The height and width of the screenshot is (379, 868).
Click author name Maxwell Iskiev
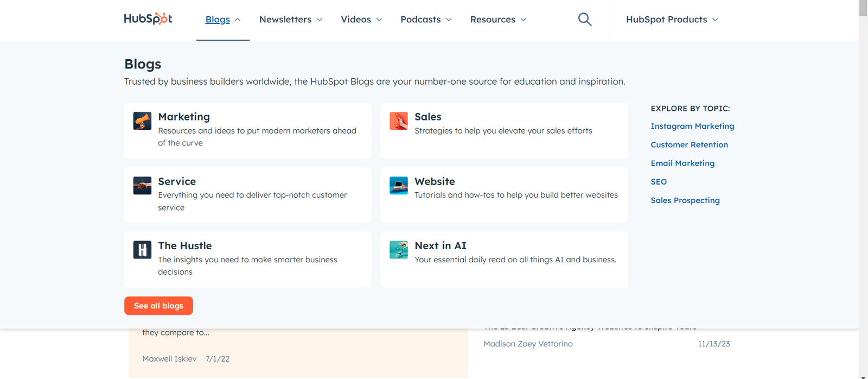[x=169, y=358]
